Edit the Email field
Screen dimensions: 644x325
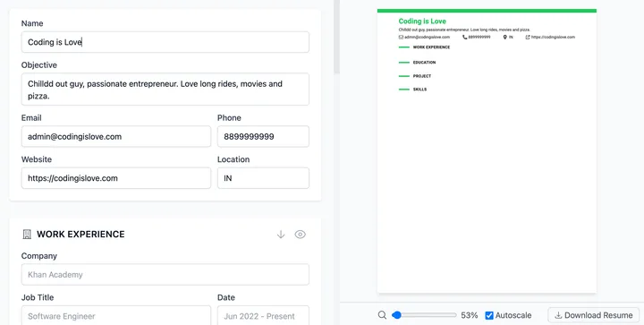pyautogui.click(x=115, y=136)
